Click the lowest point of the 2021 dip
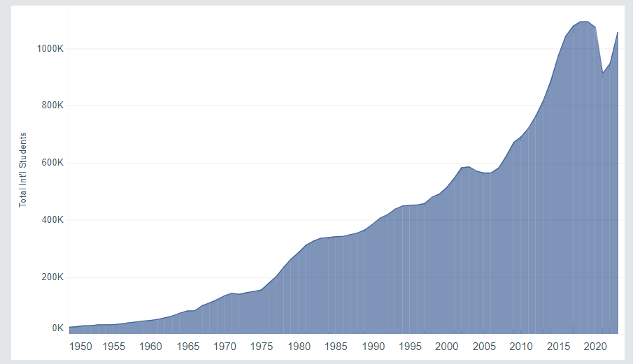The image size is (633, 364). (x=602, y=73)
